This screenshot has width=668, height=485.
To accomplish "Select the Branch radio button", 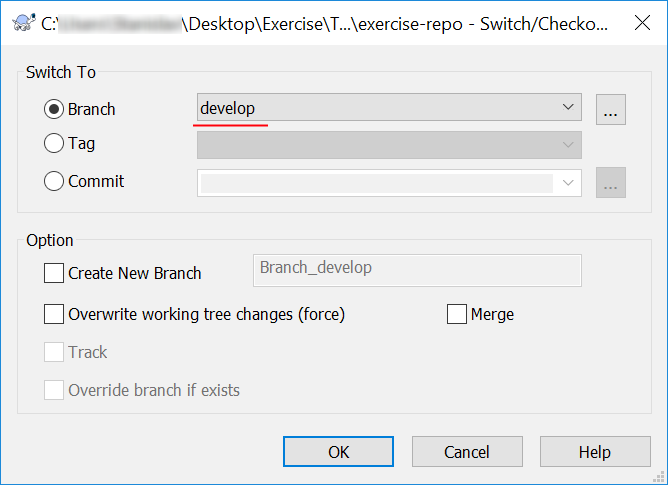I will pyautogui.click(x=55, y=109).
